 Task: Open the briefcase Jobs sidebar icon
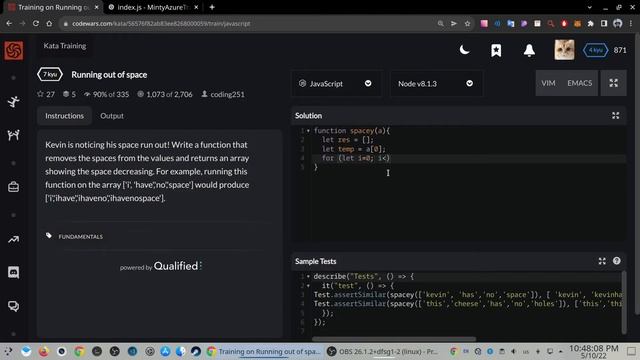point(13,187)
